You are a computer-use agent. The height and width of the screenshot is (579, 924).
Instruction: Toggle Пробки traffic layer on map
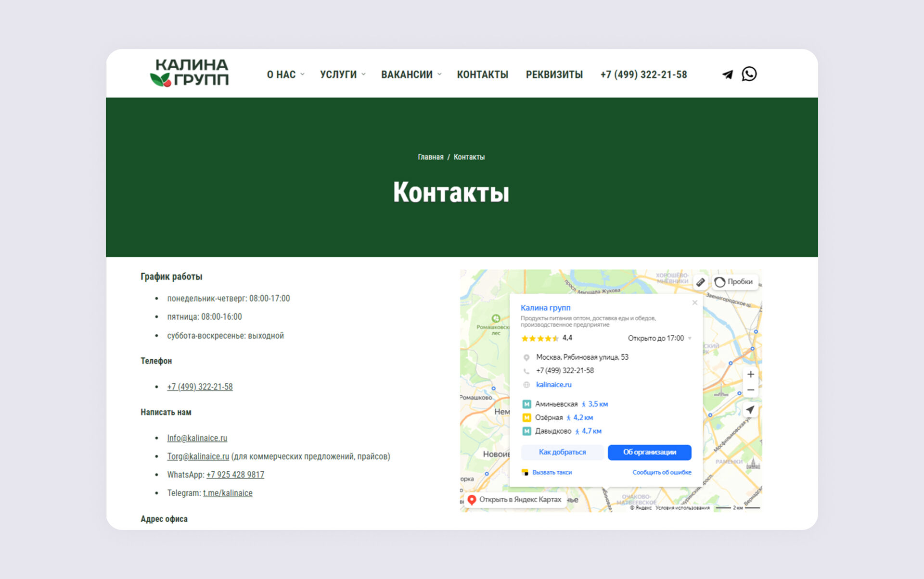click(x=734, y=282)
